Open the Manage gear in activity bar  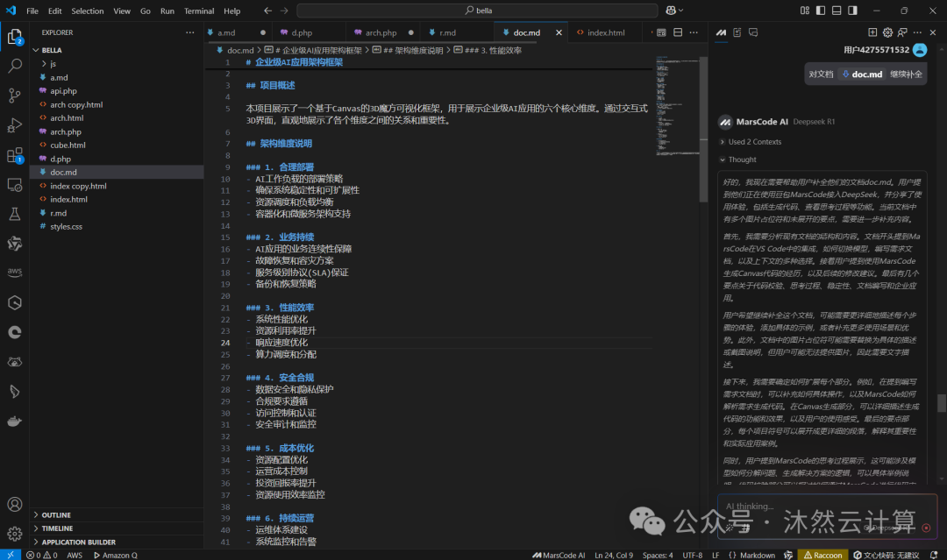pyautogui.click(x=15, y=534)
